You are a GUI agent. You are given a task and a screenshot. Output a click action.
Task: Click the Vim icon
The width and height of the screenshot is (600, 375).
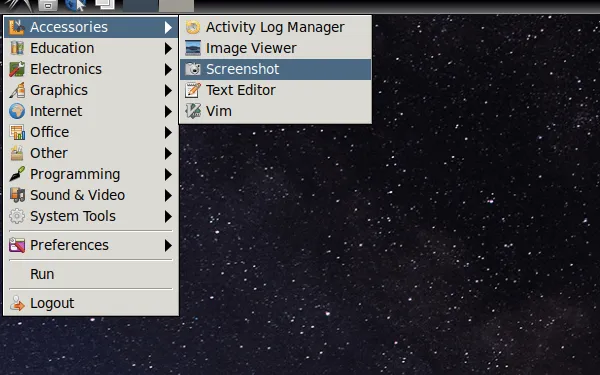(193, 111)
